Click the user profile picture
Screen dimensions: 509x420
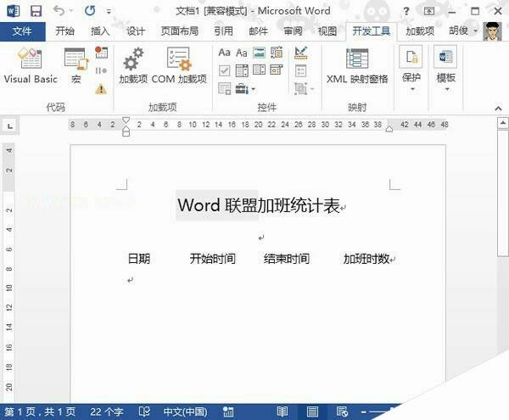coord(492,31)
